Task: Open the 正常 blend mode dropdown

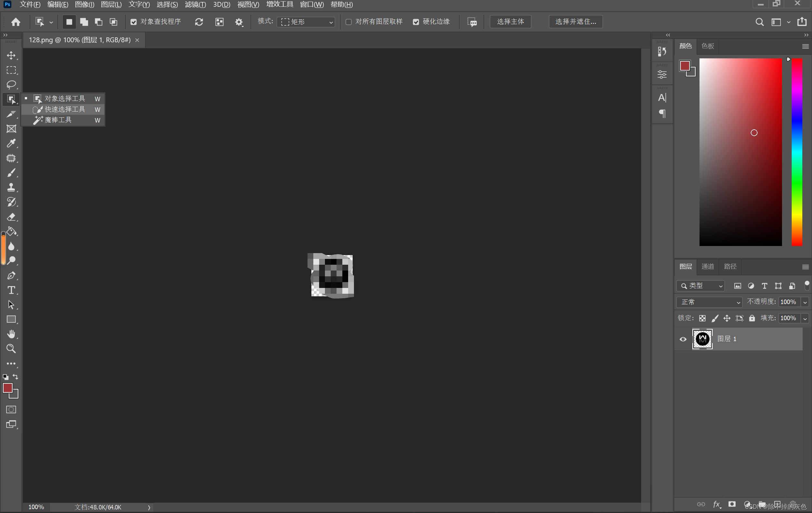Action: tap(709, 302)
